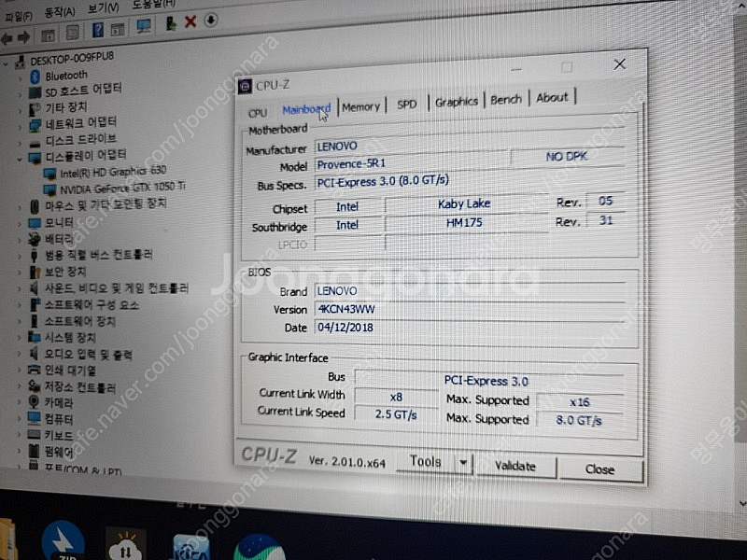Image resolution: width=747 pixels, height=560 pixels.
Task: Select 펌웨어 tree item
Action: click(59, 451)
